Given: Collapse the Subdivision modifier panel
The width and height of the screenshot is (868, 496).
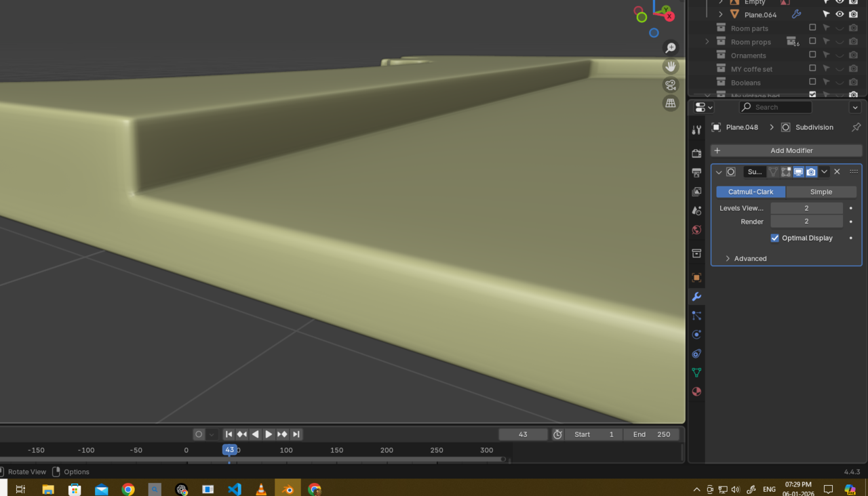Looking at the screenshot, I should tap(719, 172).
